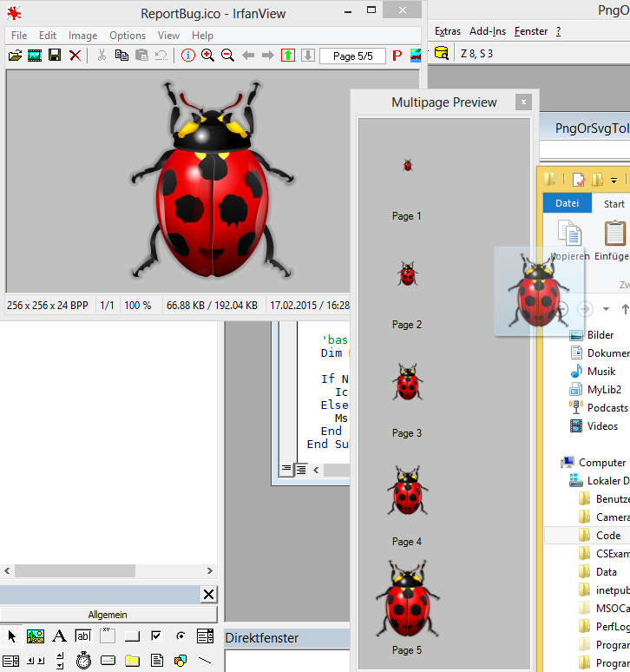
Task: Select the Code folder in Explorer tree
Action: [607, 536]
